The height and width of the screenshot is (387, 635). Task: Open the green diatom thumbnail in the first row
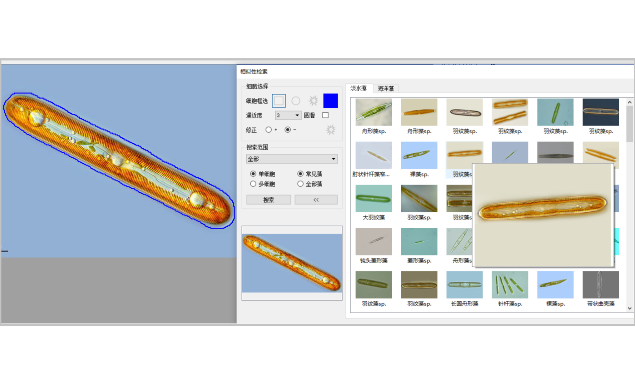(373, 112)
